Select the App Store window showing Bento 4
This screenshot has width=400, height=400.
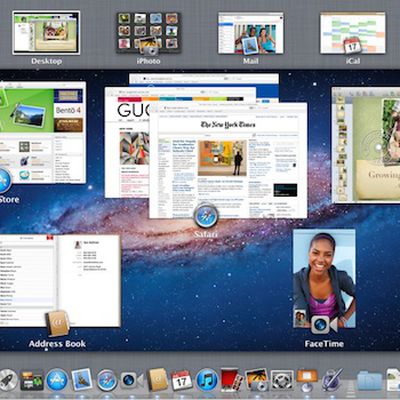click(x=43, y=132)
